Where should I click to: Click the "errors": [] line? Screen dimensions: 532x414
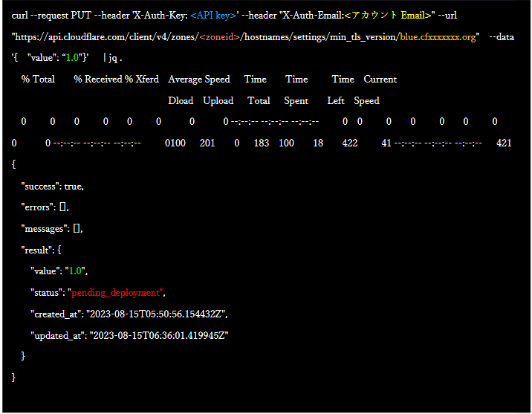pos(45,207)
